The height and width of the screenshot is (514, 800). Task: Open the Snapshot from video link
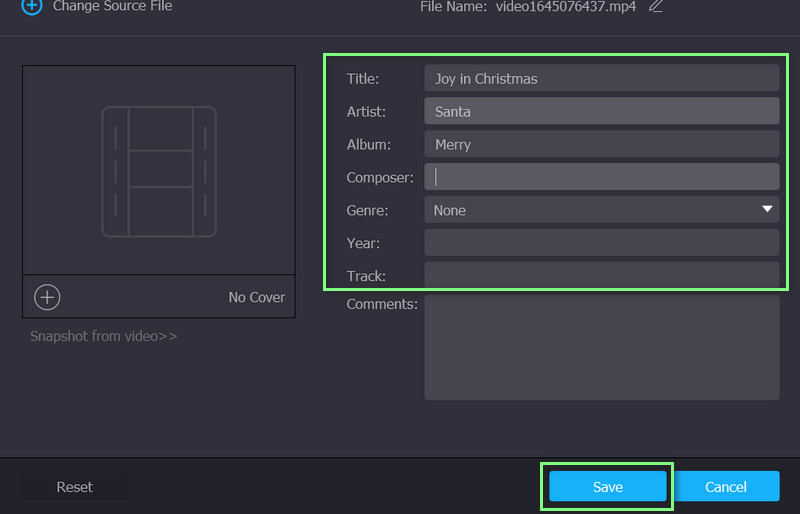tap(103, 336)
